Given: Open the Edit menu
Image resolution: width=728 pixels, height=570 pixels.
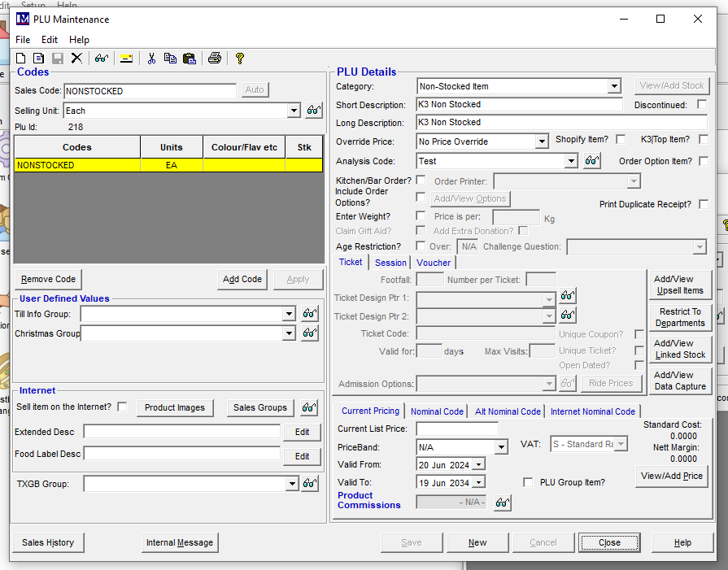Looking at the screenshot, I should 50,40.
